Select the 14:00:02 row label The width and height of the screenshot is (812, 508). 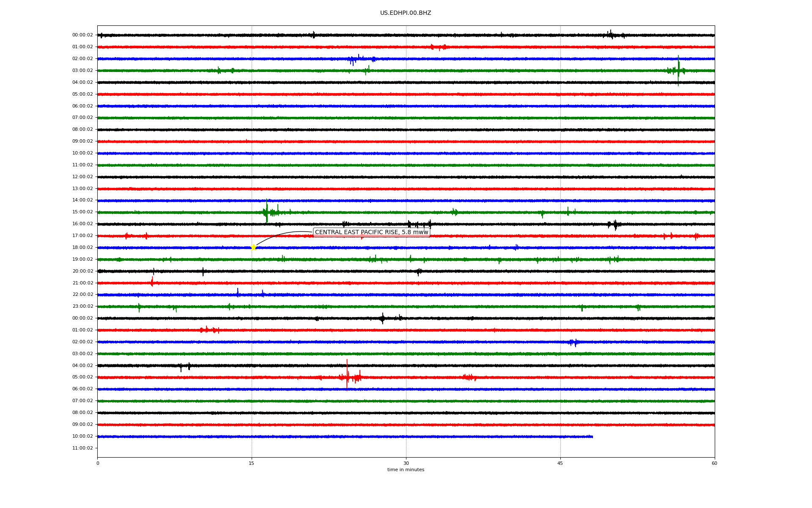pyautogui.click(x=82, y=200)
